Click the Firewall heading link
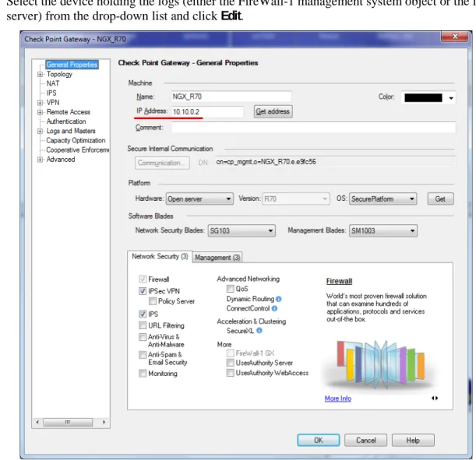Image resolution: width=476 pixels, height=460 pixels. click(x=339, y=281)
